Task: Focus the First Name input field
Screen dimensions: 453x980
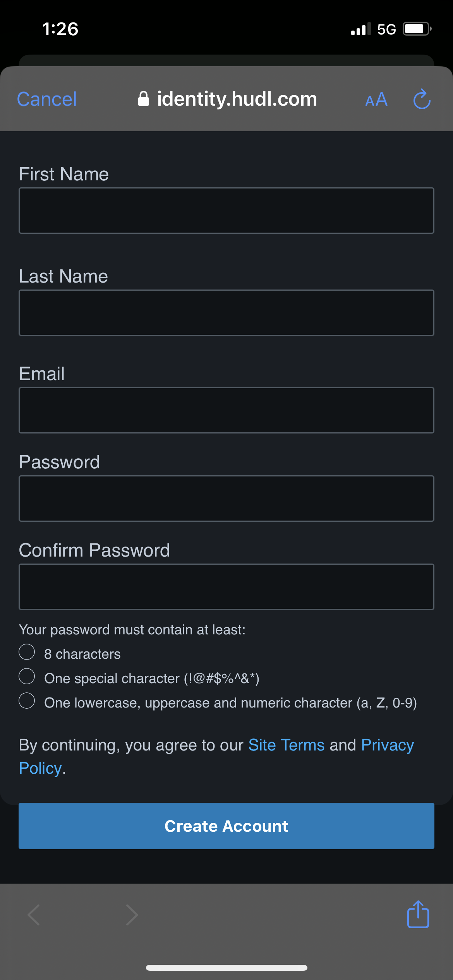Action: [226, 211]
